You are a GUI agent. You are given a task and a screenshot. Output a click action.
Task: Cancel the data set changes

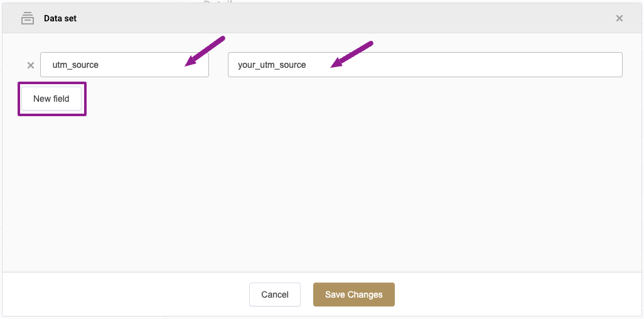275,295
